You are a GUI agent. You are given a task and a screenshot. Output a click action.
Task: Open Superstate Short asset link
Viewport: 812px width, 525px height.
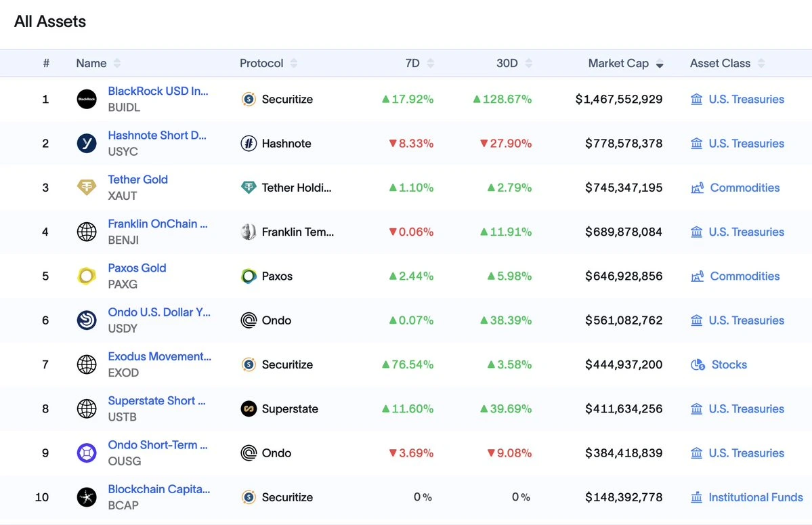click(156, 401)
